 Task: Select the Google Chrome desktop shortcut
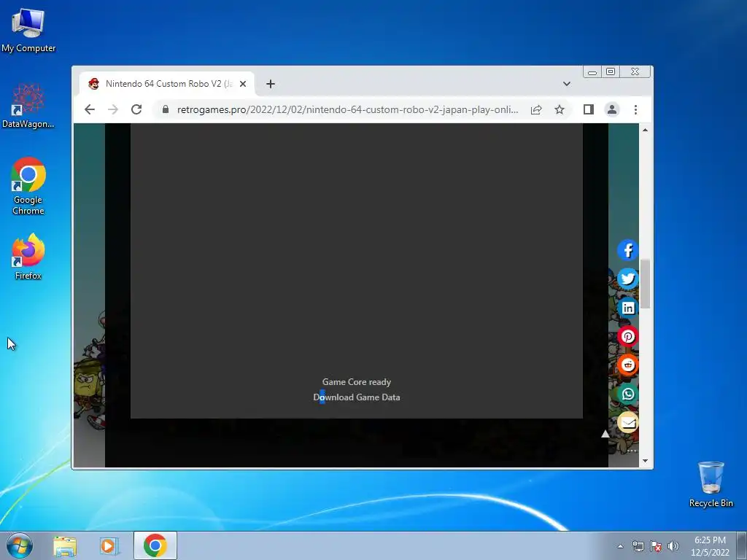28,186
